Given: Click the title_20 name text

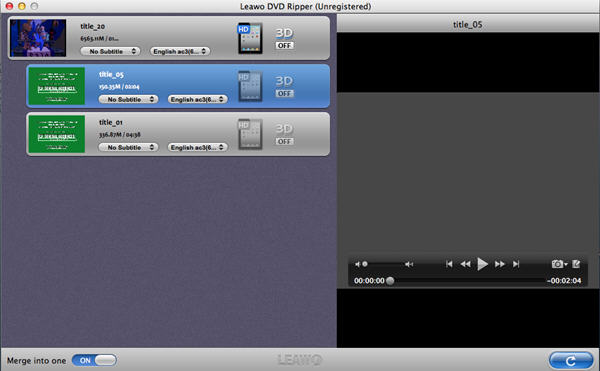Looking at the screenshot, I should click(92, 26).
